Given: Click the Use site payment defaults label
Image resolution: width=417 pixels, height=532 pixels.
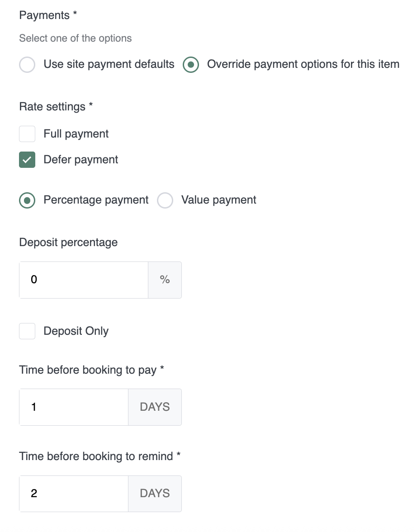Looking at the screenshot, I should (109, 64).
